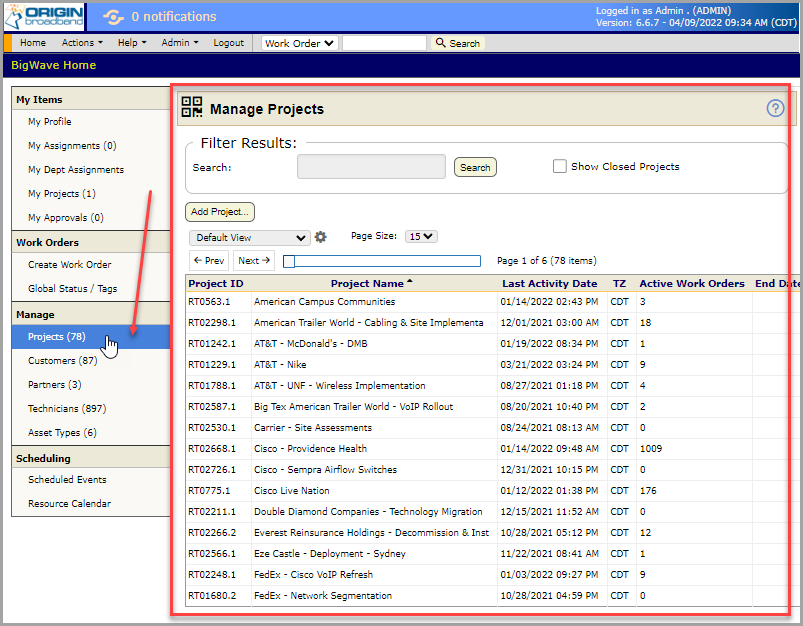Click the page slider handle
This screenshot has height=626, width=803.
coord(289,261)
